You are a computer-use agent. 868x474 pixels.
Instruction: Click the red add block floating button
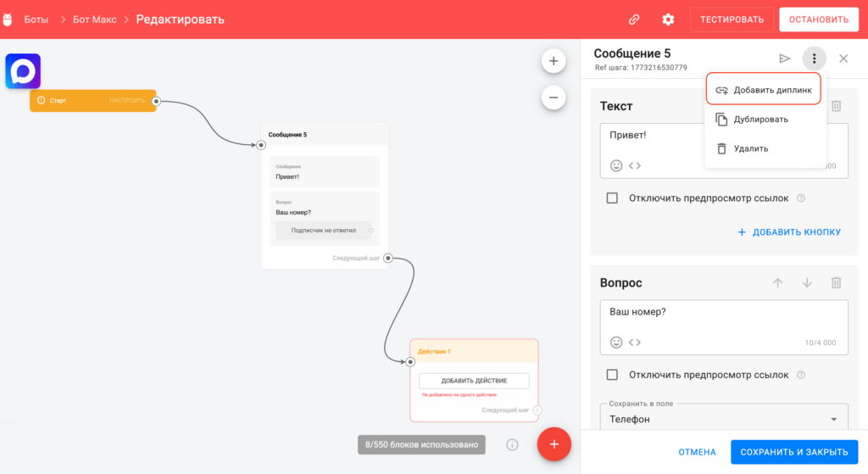click(554, 443)
